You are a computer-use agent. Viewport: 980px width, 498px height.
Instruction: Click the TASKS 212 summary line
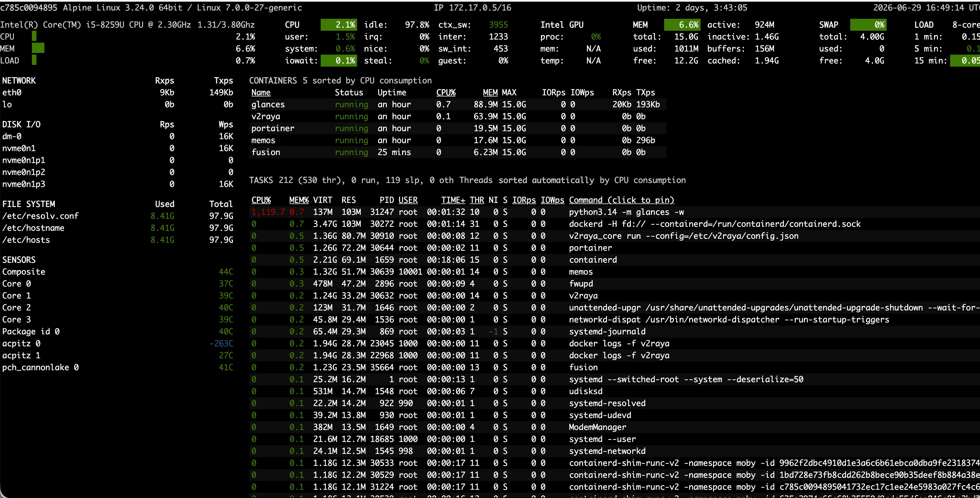point(467,180)
